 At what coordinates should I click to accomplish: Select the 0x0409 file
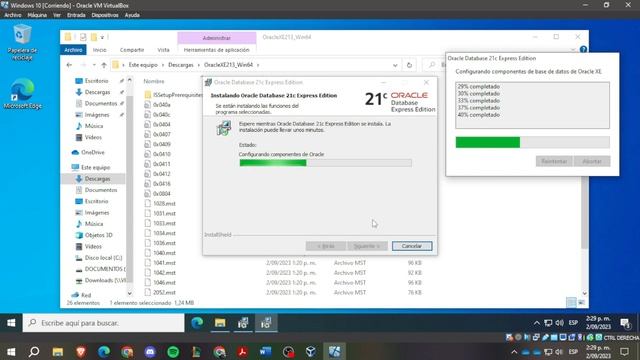[x=158, y=144]
